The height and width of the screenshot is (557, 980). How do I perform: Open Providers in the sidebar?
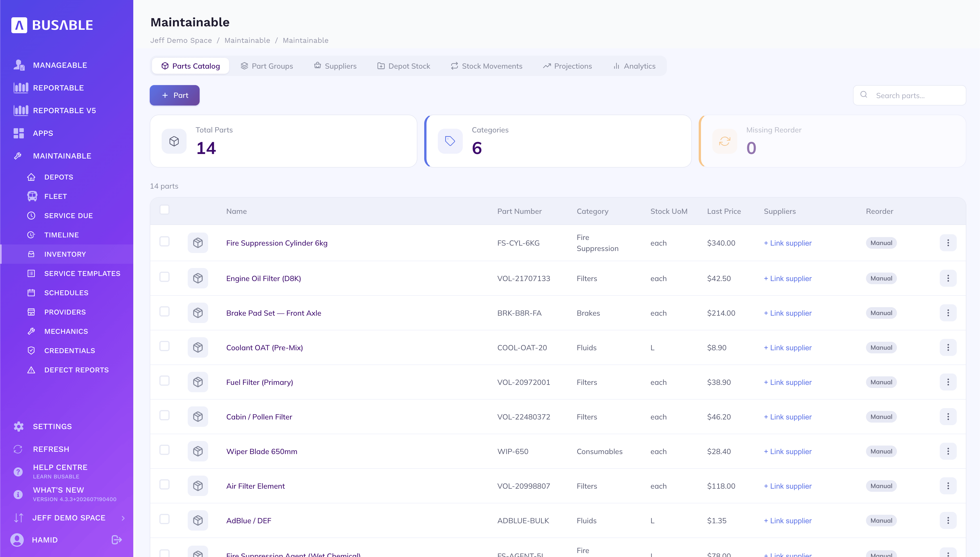67,312
